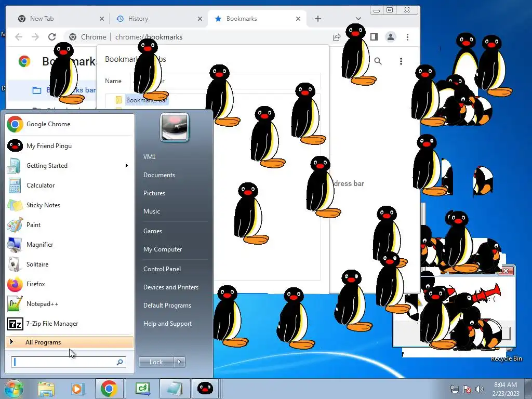Open the notepad taskbar item
The width and height of the screenshot is (532, 399).
175,389
